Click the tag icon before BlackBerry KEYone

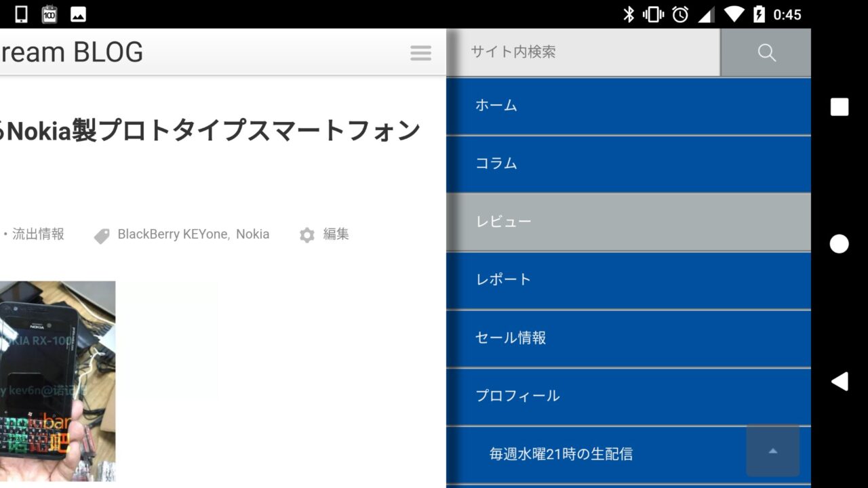(102, 236)
